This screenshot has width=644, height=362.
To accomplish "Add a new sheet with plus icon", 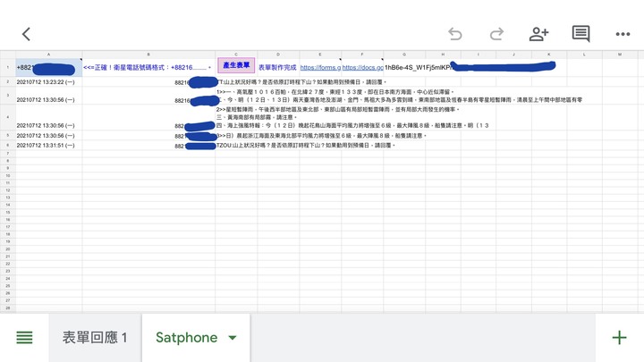I will (619, 338).
